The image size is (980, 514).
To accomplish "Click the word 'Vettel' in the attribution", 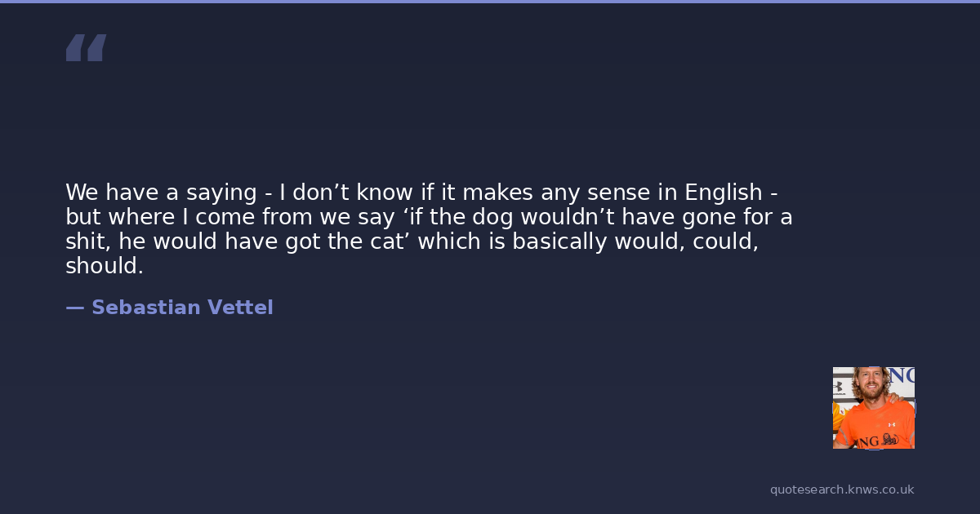I will 240,308.
